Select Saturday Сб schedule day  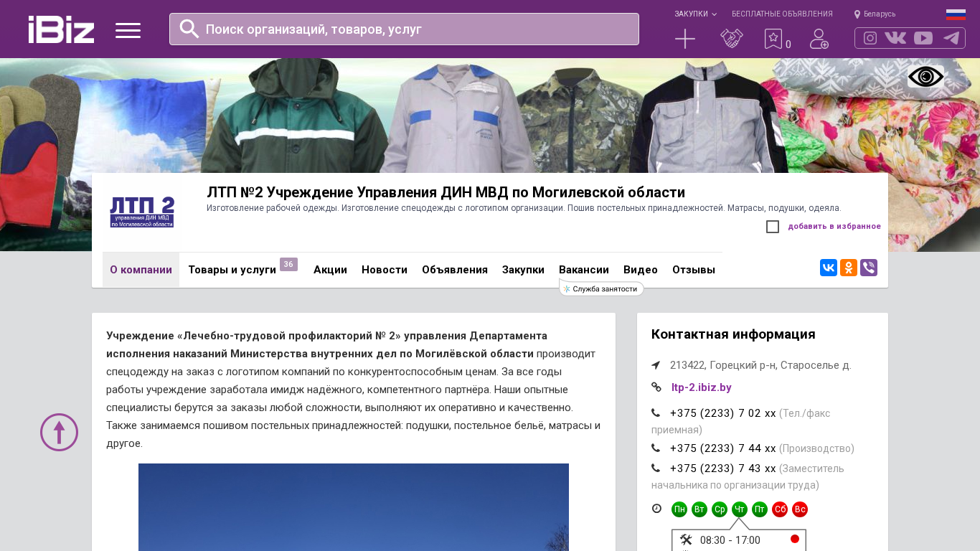[x=780, y=509]
